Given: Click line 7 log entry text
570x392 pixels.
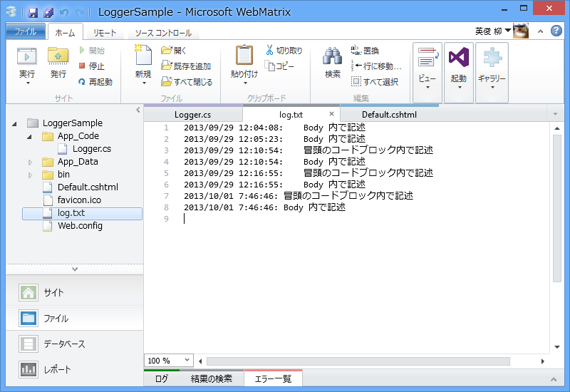Looking at the screenshot, I should click(299, 196).
